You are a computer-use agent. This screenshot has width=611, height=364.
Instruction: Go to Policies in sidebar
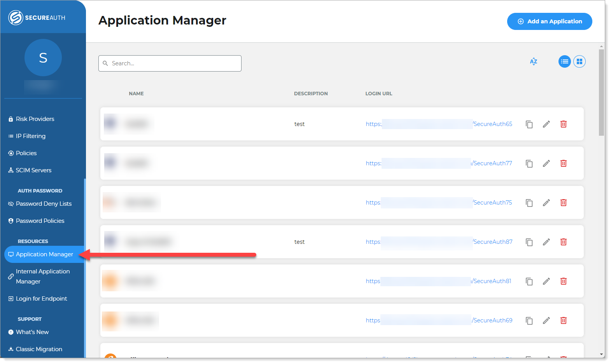point(23,153)
